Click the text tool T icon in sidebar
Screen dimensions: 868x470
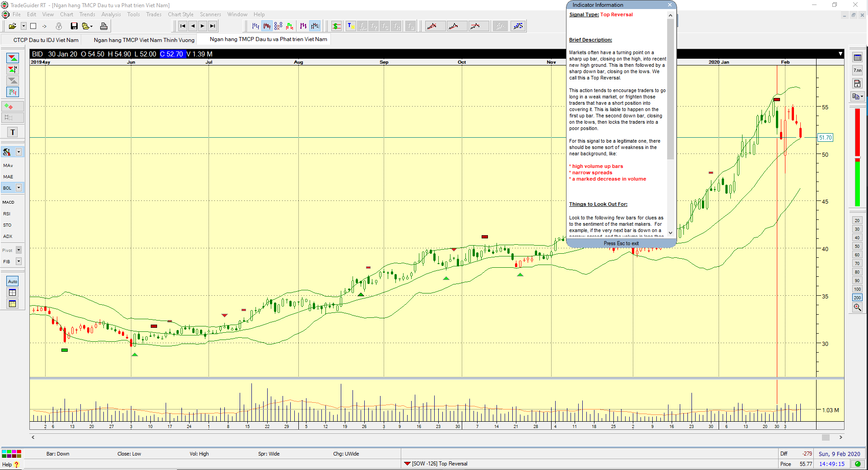pos(13,132)
